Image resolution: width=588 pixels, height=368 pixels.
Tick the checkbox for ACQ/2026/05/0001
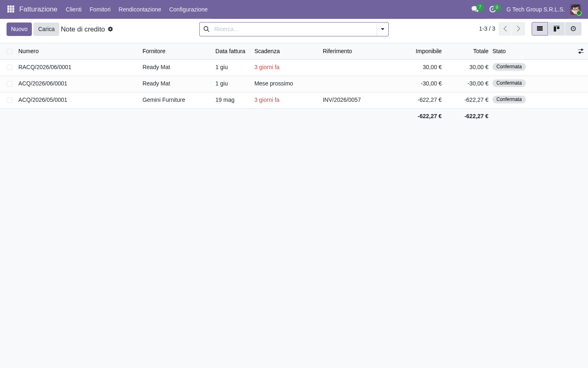click(x=9, y=100)
